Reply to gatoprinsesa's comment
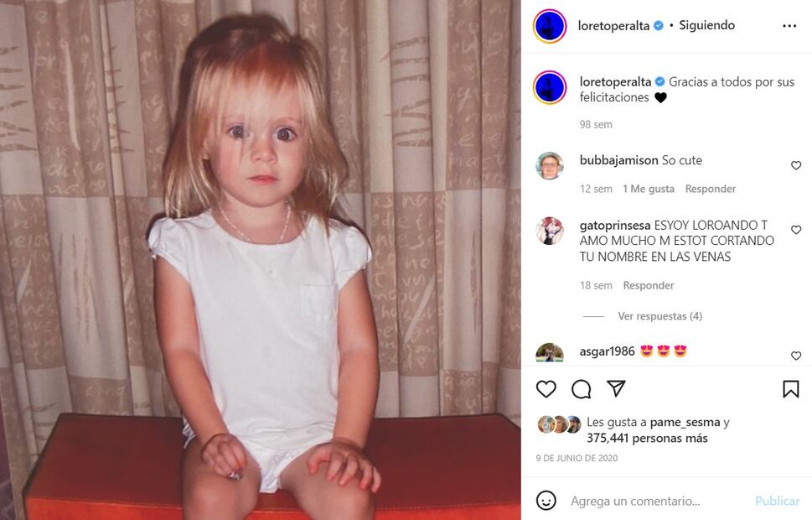Image resolution: width=812 pixels, height=520 pixels. point(649,285)
